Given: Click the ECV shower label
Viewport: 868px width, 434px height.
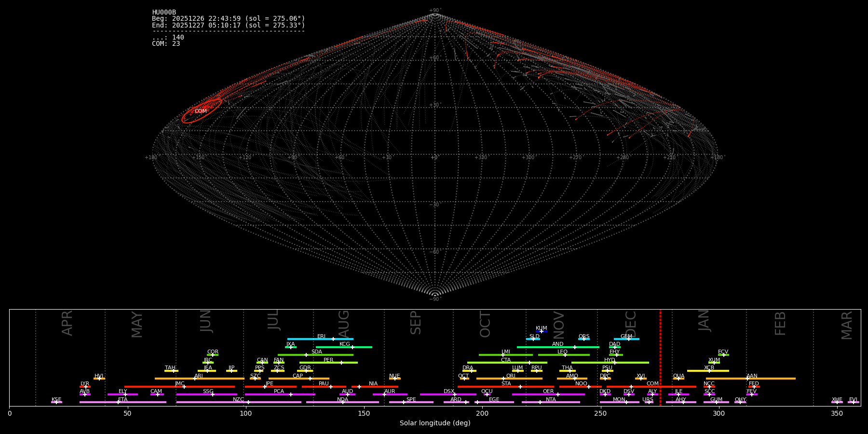Looking at the screenshot, I should coord(723,352).
